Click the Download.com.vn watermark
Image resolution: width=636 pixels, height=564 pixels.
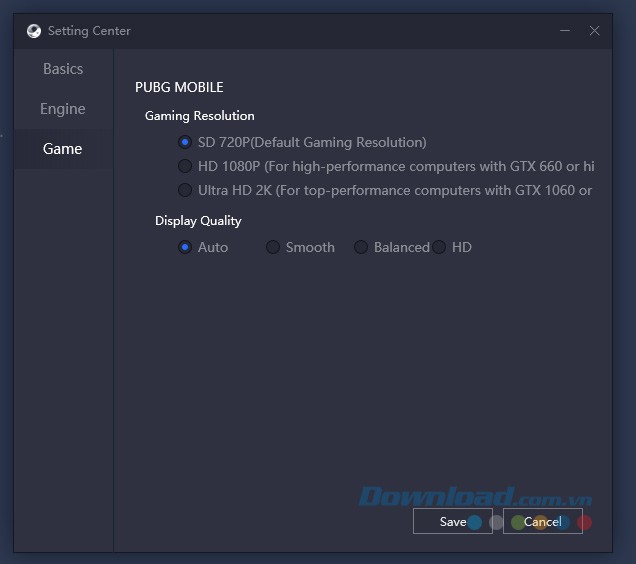coord(474,497)
